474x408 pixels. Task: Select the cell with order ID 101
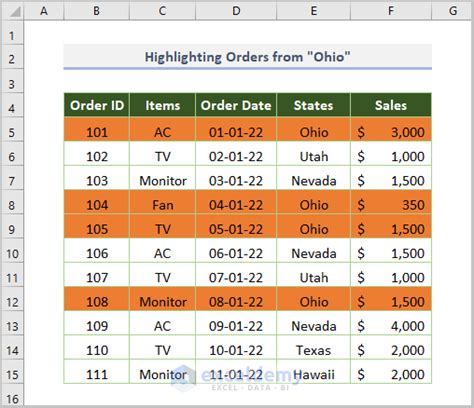97,129
